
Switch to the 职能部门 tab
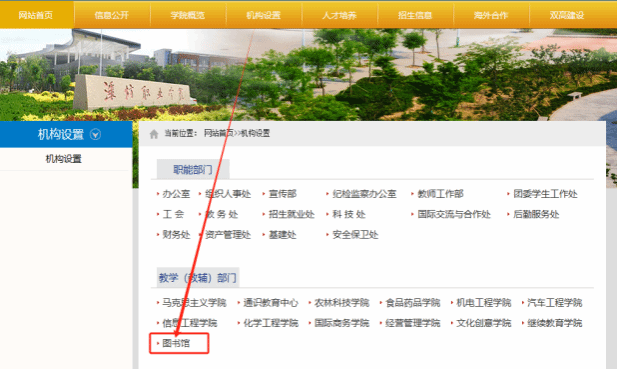pyautogui.click(x=193, y=170)
